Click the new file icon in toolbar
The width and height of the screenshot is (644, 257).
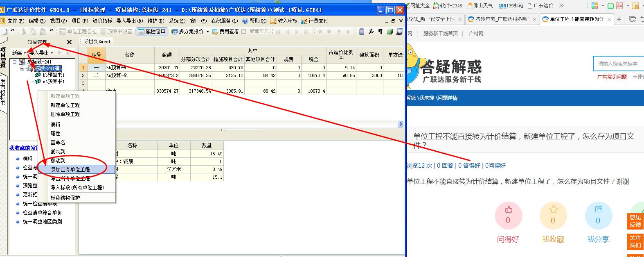coord(5,31)
